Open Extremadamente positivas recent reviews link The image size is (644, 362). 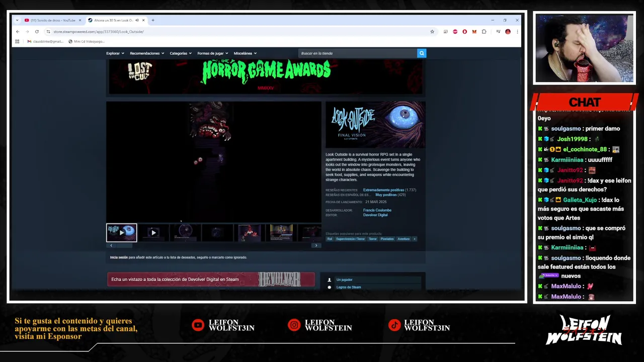click(x=383, y=190)
